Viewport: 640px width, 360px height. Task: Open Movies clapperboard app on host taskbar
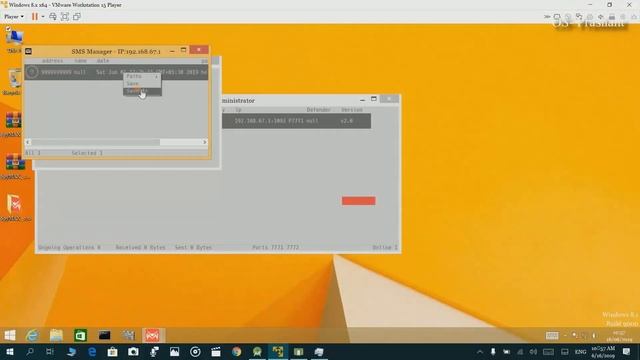(x=216, y=352)
